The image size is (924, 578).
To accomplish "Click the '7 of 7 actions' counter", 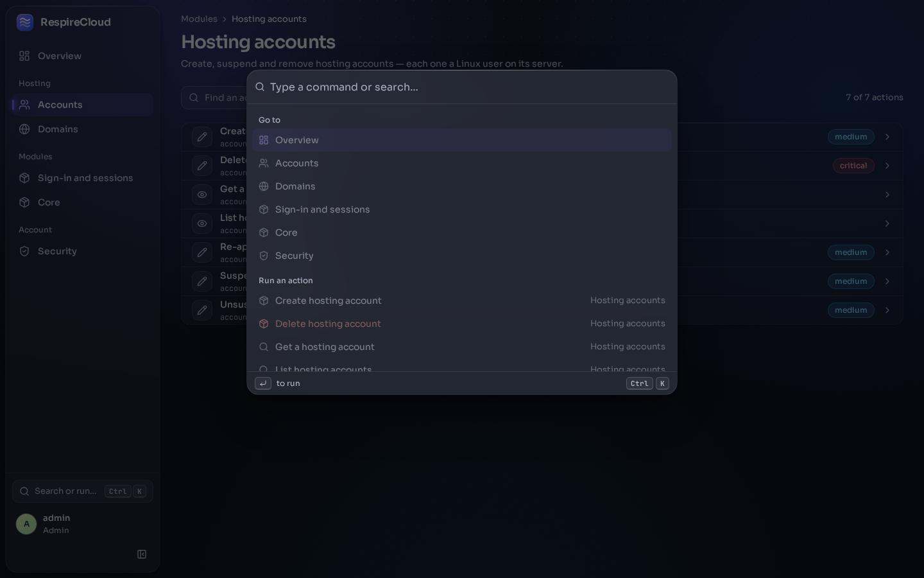I will (x=874, y=98).
